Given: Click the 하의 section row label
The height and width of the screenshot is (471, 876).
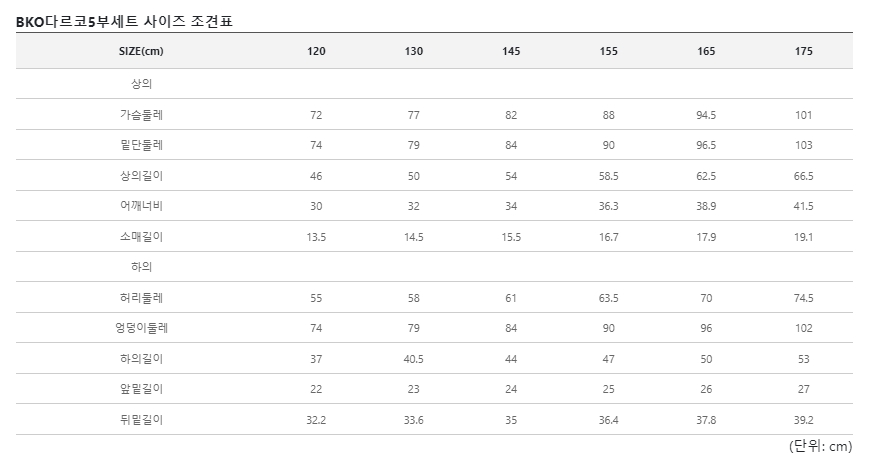Looking at the screenshot, I should [141, 267].
